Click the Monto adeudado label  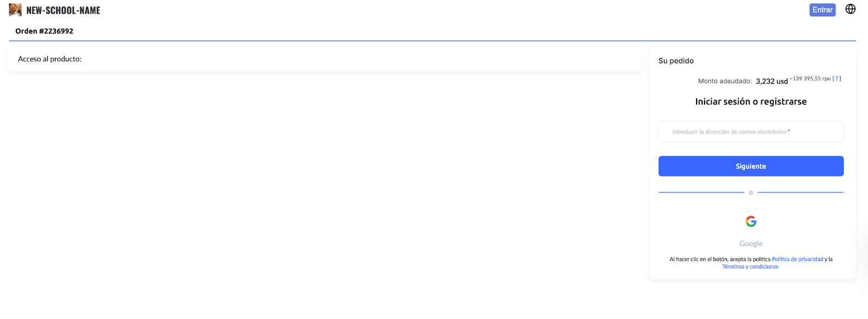pos(724,81)
